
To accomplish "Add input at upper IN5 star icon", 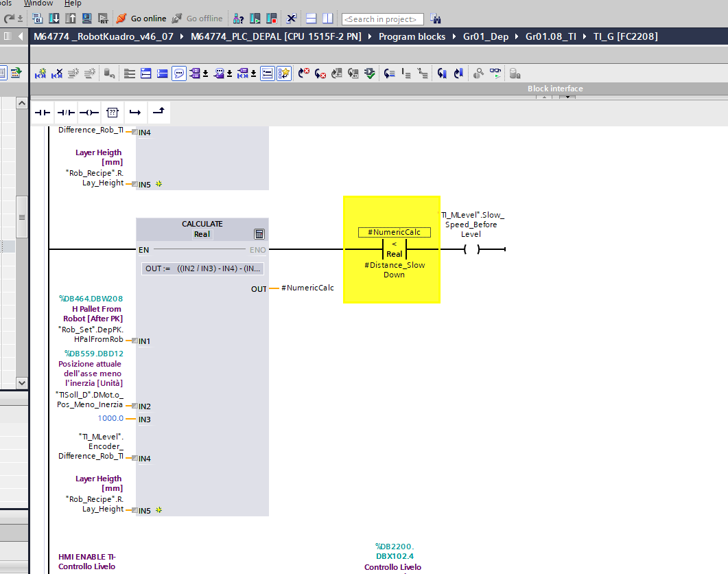I will 158,183.
